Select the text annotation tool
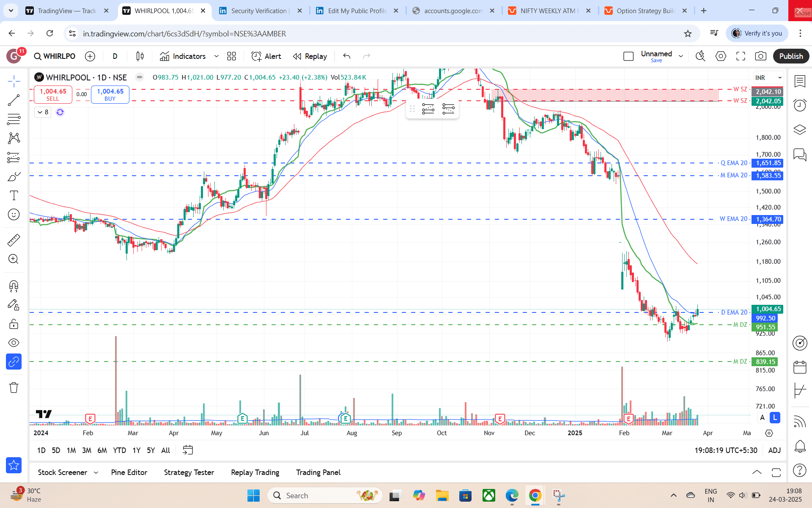 click(14, 195)
